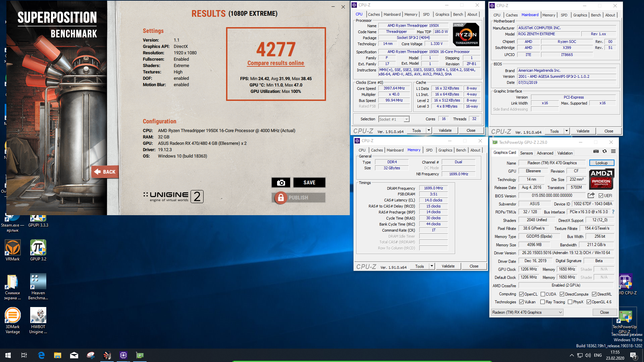Open the Caches tab in the CPU tab window
Screen dimensions: 644x362
tap(374, 14)
